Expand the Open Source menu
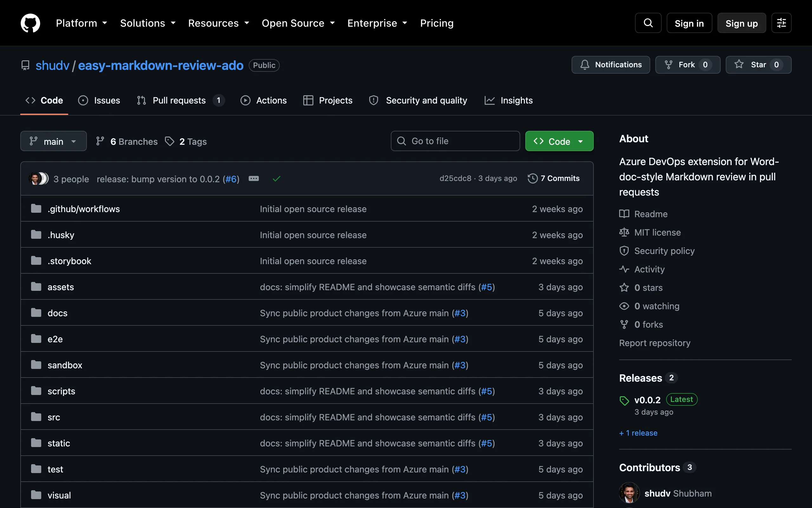This screenshot has width=812, height=508. tap(298, 23)
